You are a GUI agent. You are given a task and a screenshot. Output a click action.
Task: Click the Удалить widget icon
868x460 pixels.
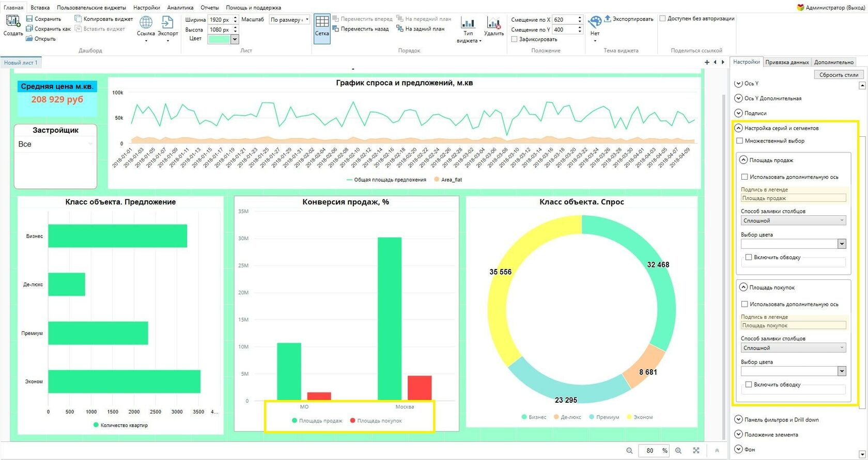[493, 23]
